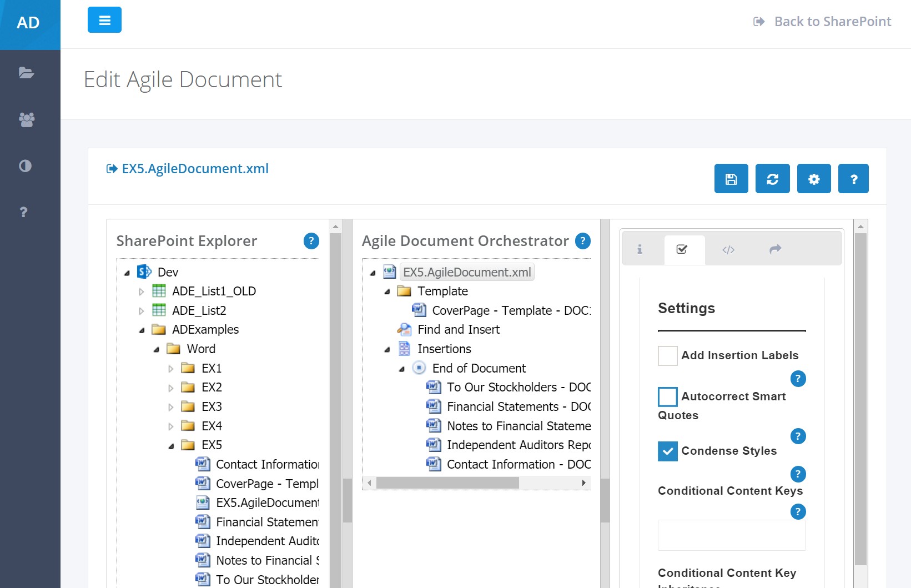911x588 pixels.
Task: Open the blue question mark help button
Action: pyautogui.click(x=854, y=179)
